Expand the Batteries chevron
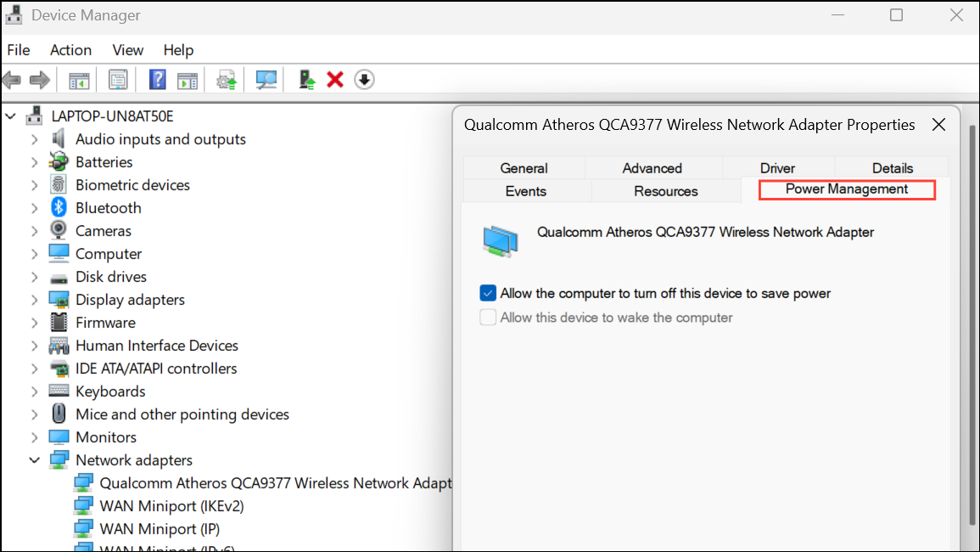Screen dimensions: 980x552 35,162
